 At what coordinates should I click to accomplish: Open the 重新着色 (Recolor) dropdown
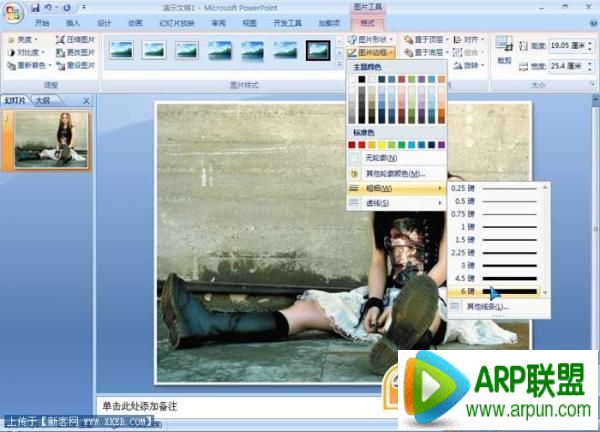click(29, 65)
